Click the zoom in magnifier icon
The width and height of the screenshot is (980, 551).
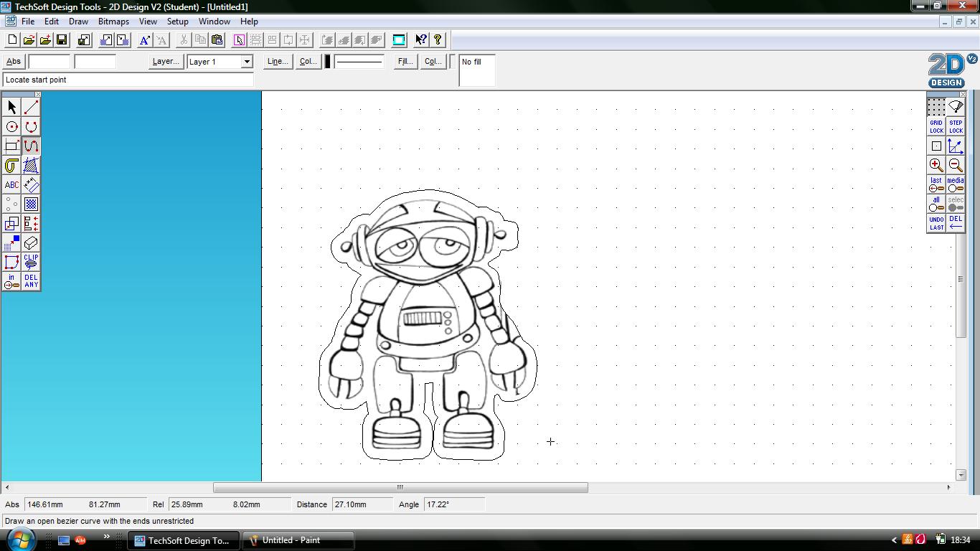pos(936,165)
